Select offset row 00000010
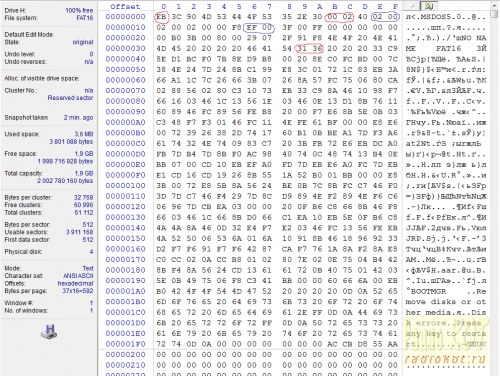This screenshot has width=500, height=376. coord(126,27)
